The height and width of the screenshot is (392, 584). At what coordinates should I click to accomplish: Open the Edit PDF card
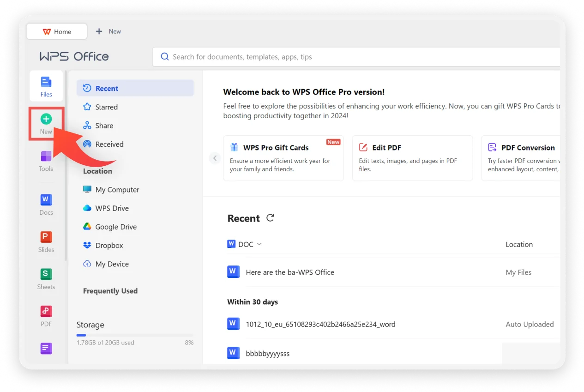coord(413,158)
